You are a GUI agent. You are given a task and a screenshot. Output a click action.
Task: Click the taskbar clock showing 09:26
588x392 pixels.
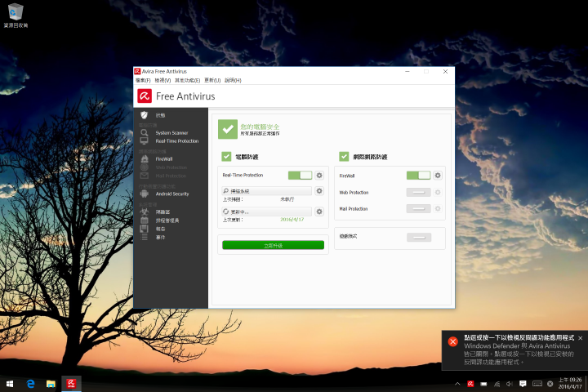[x=570, y=383]
